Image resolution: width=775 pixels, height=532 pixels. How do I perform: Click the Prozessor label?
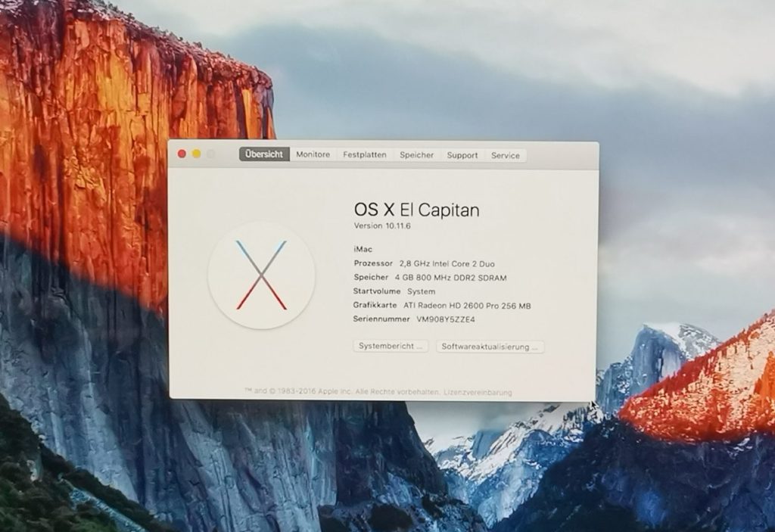(373, 263)
